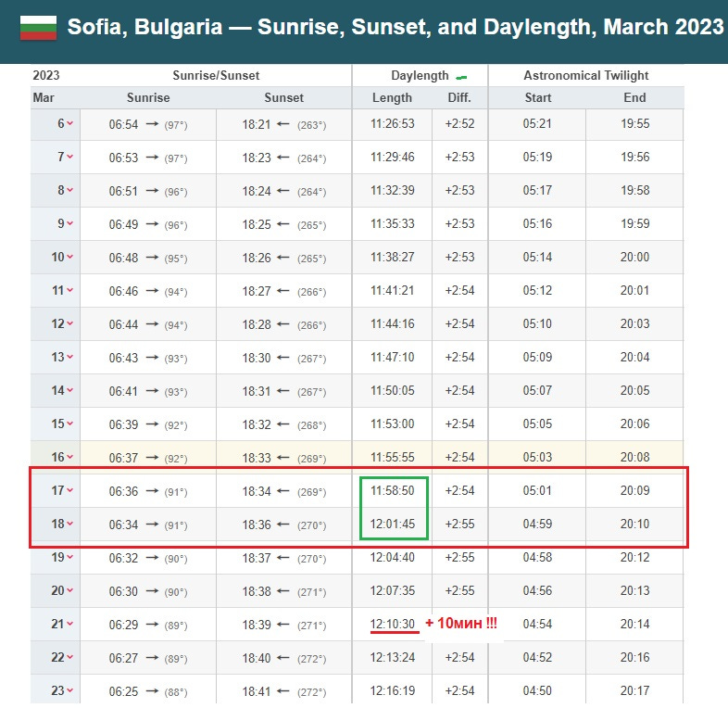This screenshot has width=728, height=708.
Task: Click the sunrise arrow for 06:48
Action: point(152,258)
